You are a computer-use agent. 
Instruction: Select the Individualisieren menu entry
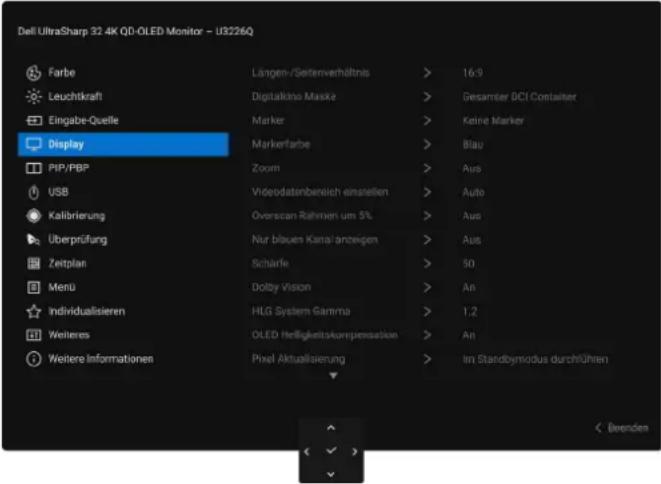tap(123, 312)
